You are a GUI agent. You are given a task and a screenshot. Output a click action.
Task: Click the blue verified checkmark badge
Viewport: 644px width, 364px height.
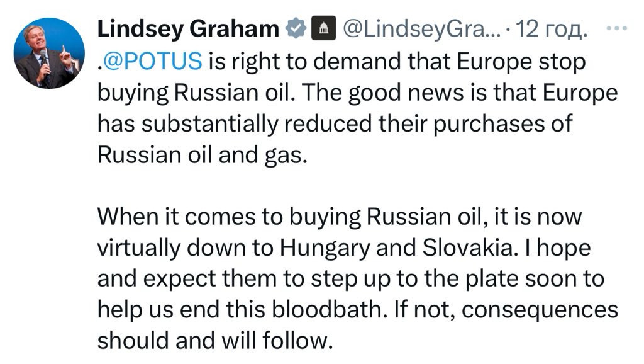(x=296, y=28)
